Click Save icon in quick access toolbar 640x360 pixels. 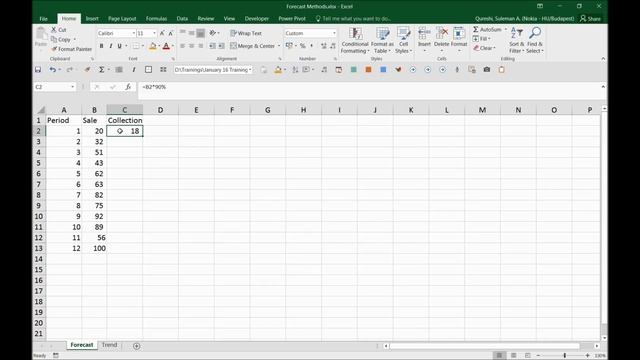38,70
